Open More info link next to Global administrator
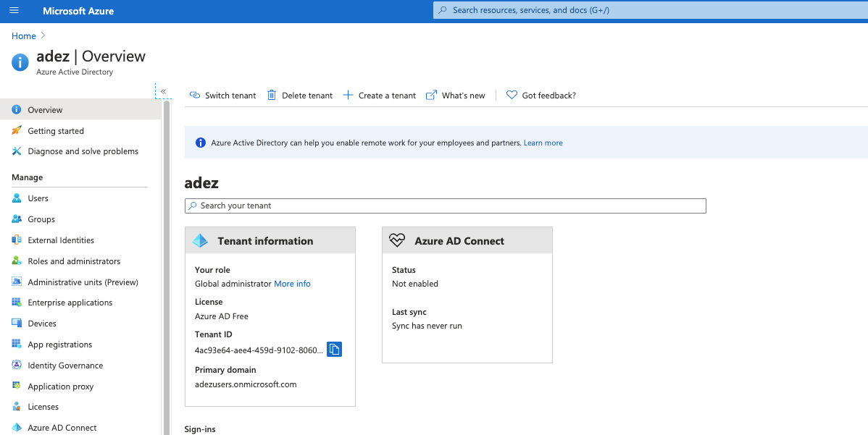The image size is (868, 435). click(292, 284)
